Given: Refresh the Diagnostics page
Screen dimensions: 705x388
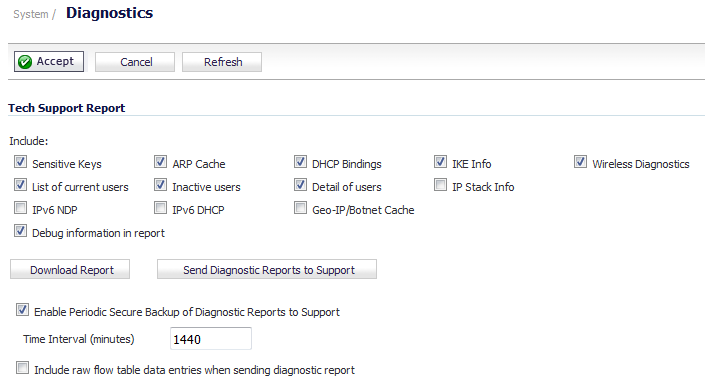Looking at the screenshot, I should tap(222, 62).
